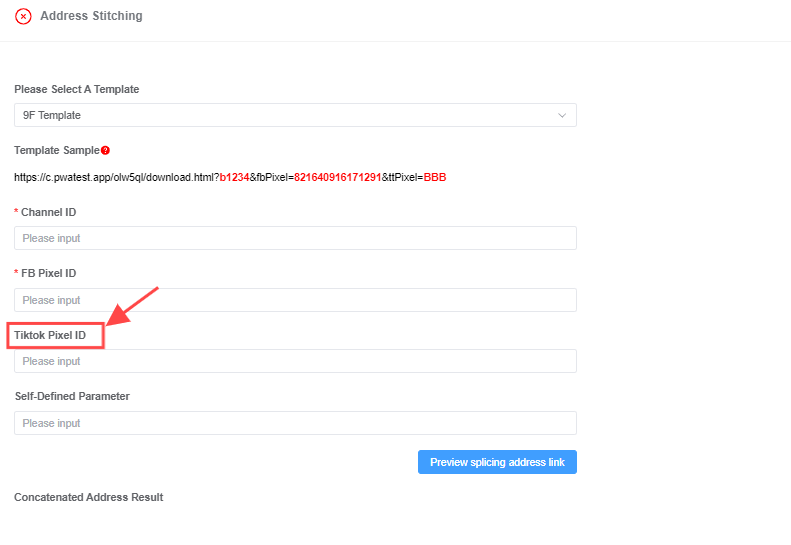The width and height of the screenshot is (791, 545).
Task: Click the Tiktok Pixel ID label
Action: point(50,336)
